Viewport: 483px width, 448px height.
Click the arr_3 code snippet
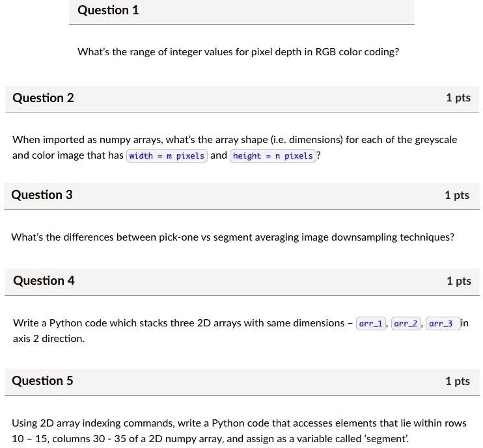pyautogui.click(x=442, y=323)
